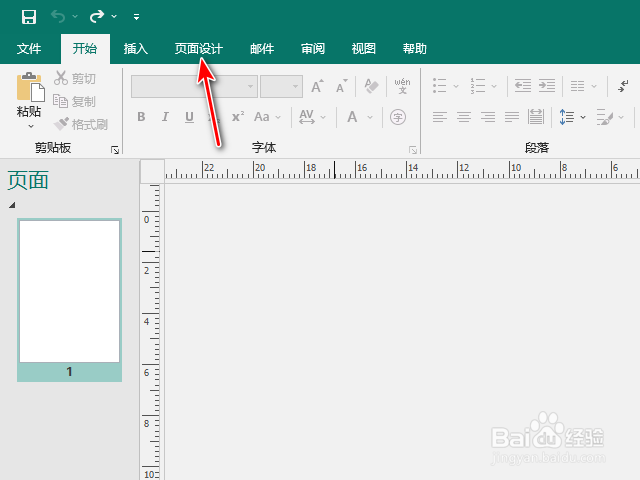This screenshot has width=640, height=480.
Task: Click the AV character spacing icon
Action: click(307, 117)
